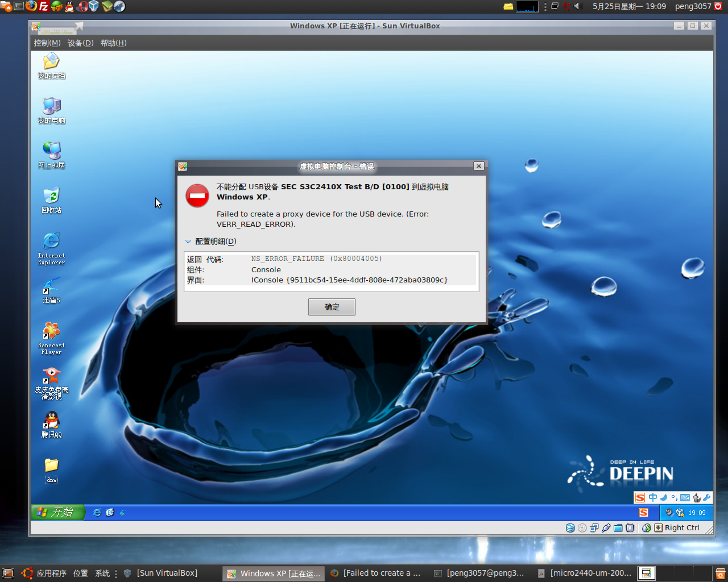Image resolution: width=728 pixels, height=582 pixels.
Task: Click the hard disk activity icon in VirtualBox status bar
Action: (x=570, y=528)
